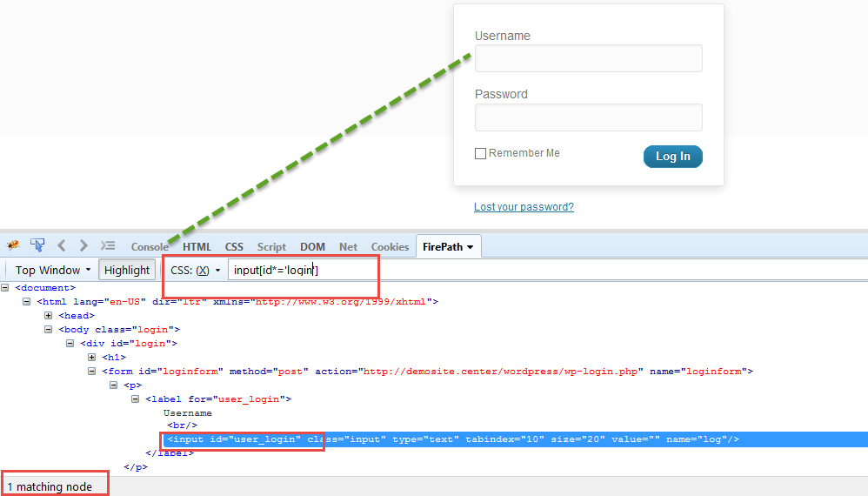Viewport: 868px width, 496px height.
Task: Switch to the HTML tab
Action: (x=197, y=247)
